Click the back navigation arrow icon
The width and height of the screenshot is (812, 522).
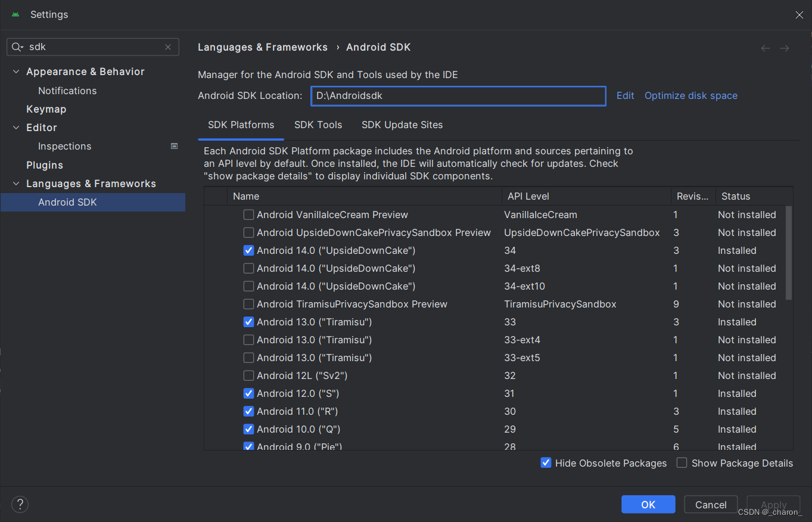766,48
